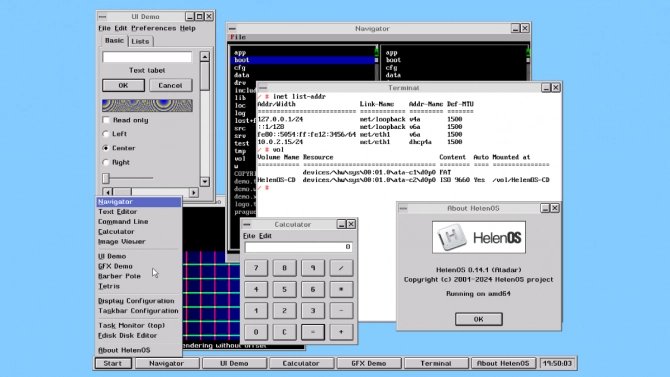Viewport: 670px width, 377px height.
Task: Open the Preferences menu in UI Demo
Action: click(153, 28)
